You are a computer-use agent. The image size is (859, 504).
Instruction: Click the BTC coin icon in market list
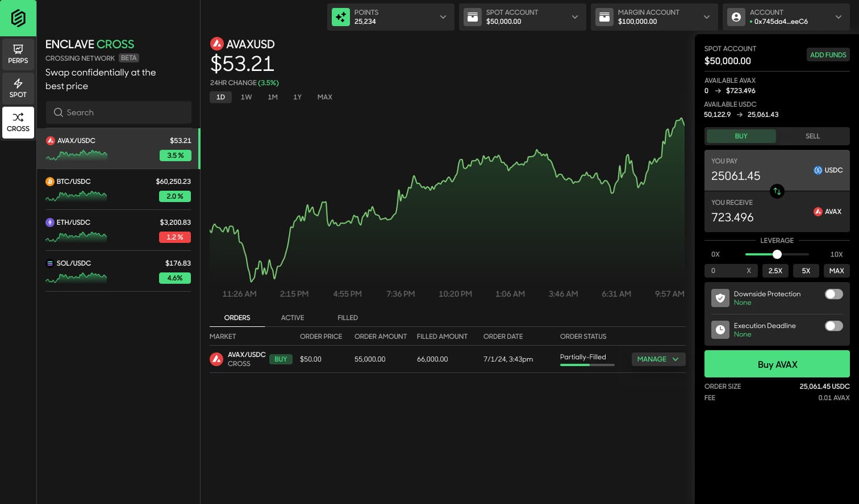pos(50,182)
